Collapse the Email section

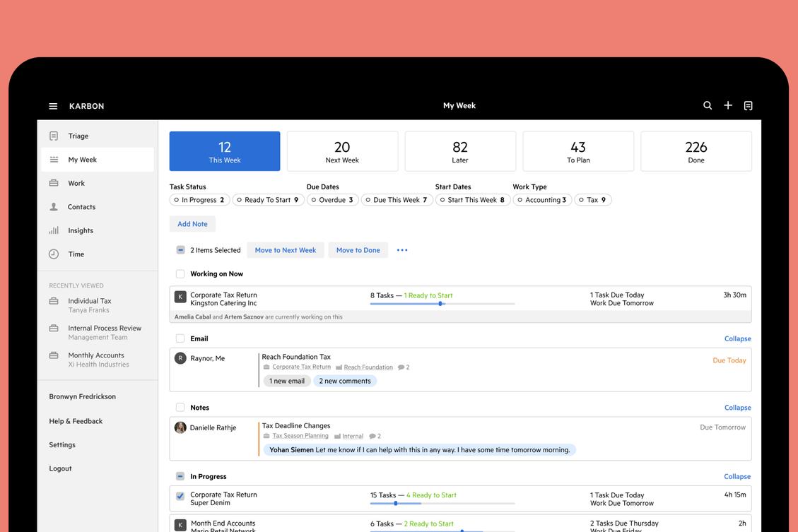point(737,338)
